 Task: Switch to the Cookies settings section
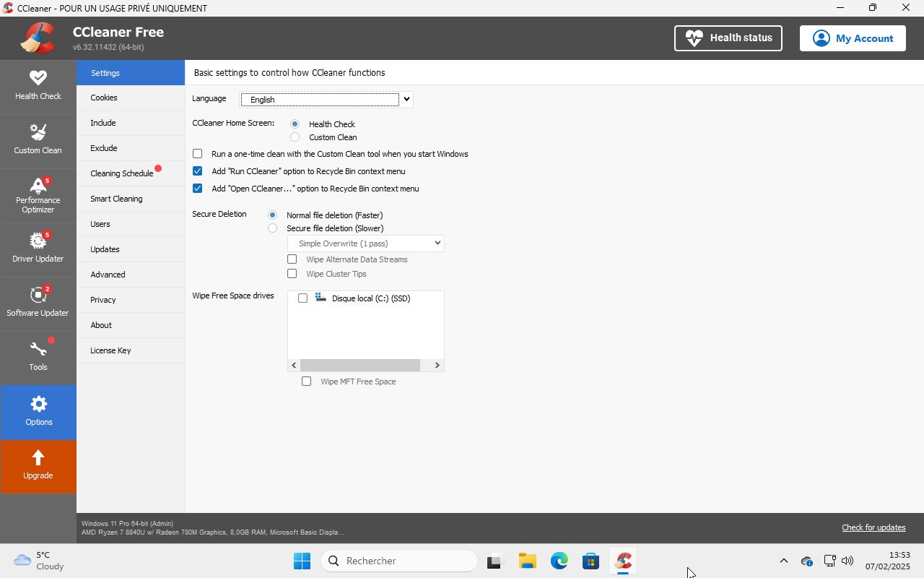click(104, 97)
